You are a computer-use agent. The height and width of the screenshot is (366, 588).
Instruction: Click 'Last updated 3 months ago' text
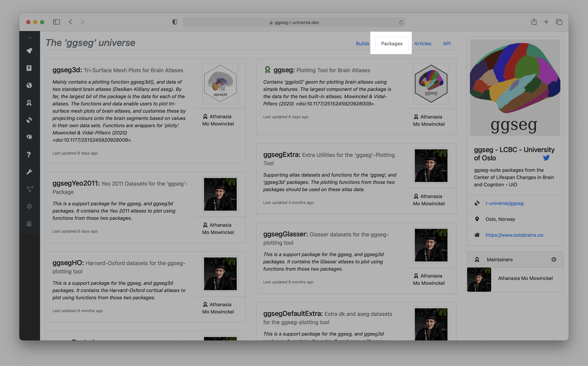[288, 203]
